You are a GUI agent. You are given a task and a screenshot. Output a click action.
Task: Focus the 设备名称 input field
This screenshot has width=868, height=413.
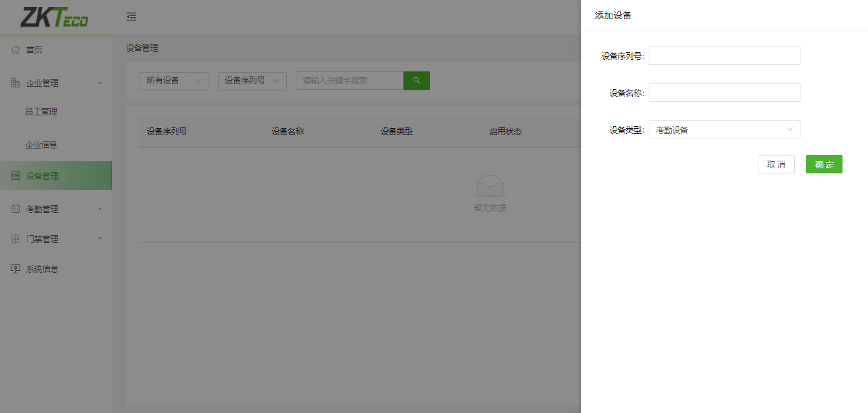click(x=724, y=92)
